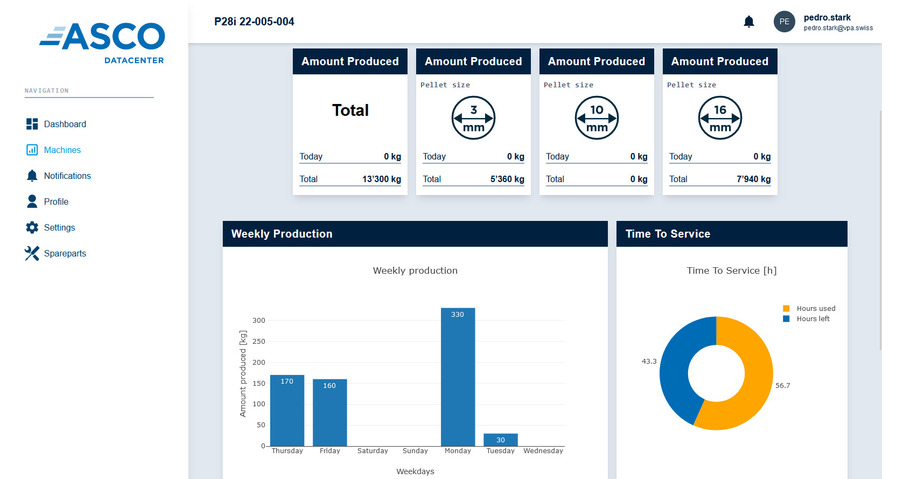Toggle the Hours left legend entry

point(808,318)
